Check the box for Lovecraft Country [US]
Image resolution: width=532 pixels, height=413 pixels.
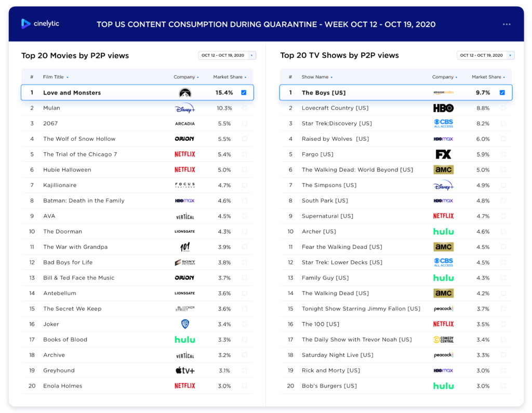click(x=503, y=108)
